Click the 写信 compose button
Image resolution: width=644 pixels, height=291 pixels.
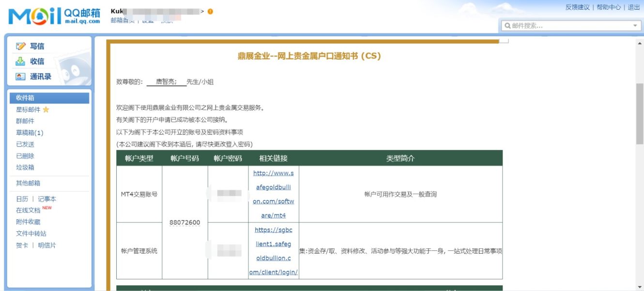tap(37, 47)
